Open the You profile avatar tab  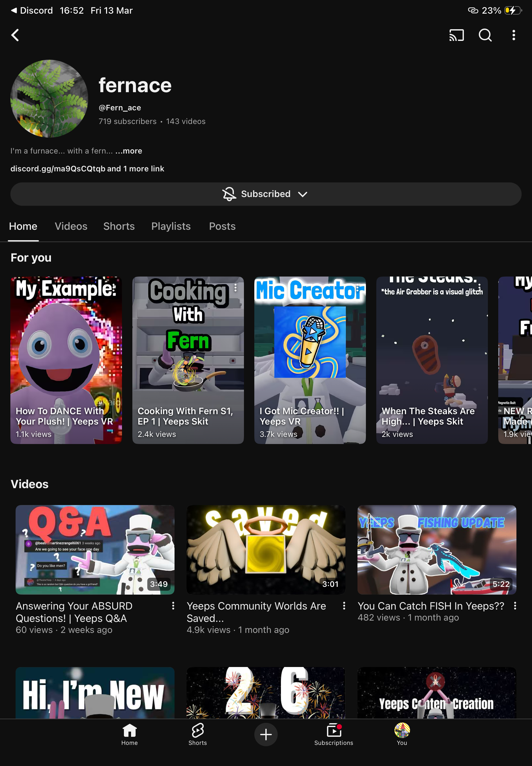coord(402,734)
